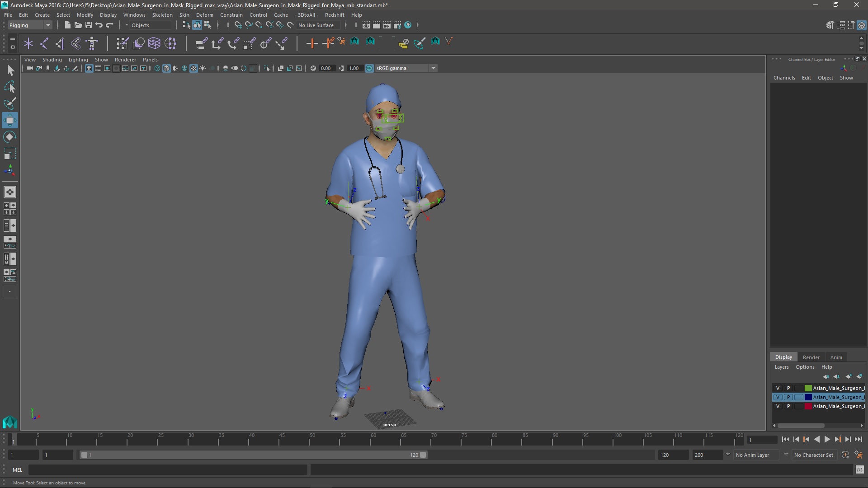The image size is (868, 488).
Task: Open the Constrain menu
Action: [231, 15]
